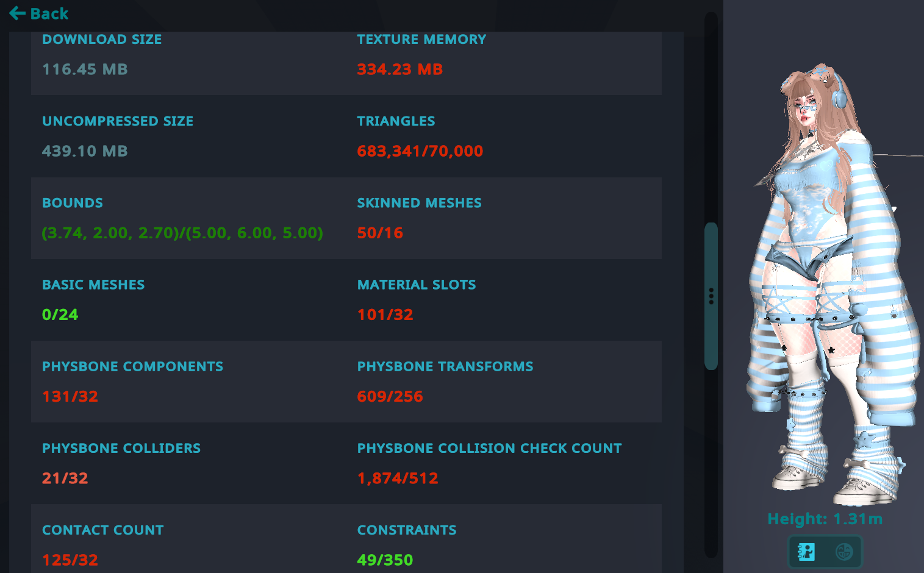Click the left arrow icon beside Back
This screenshot has height=573, width=924.
tap(17, 13)
